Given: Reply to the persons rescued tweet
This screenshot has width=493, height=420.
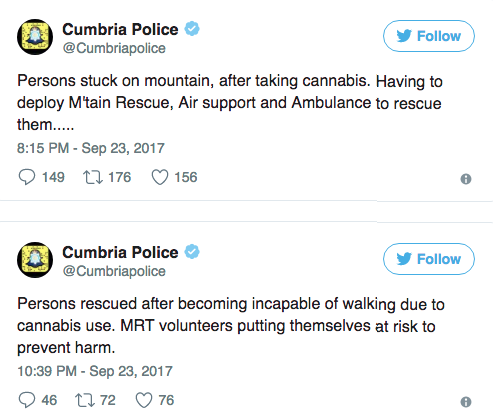Looking at the screenshot, I should tap(27, 400).
